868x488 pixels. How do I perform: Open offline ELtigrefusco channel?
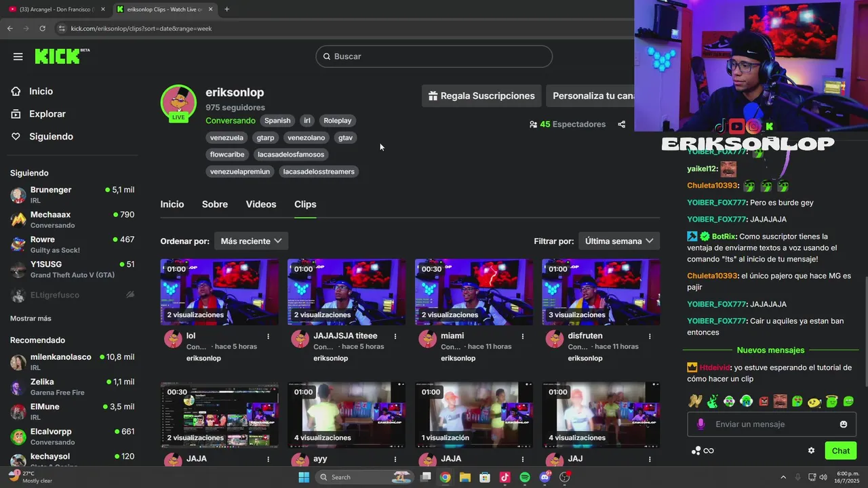click(72, 295)
